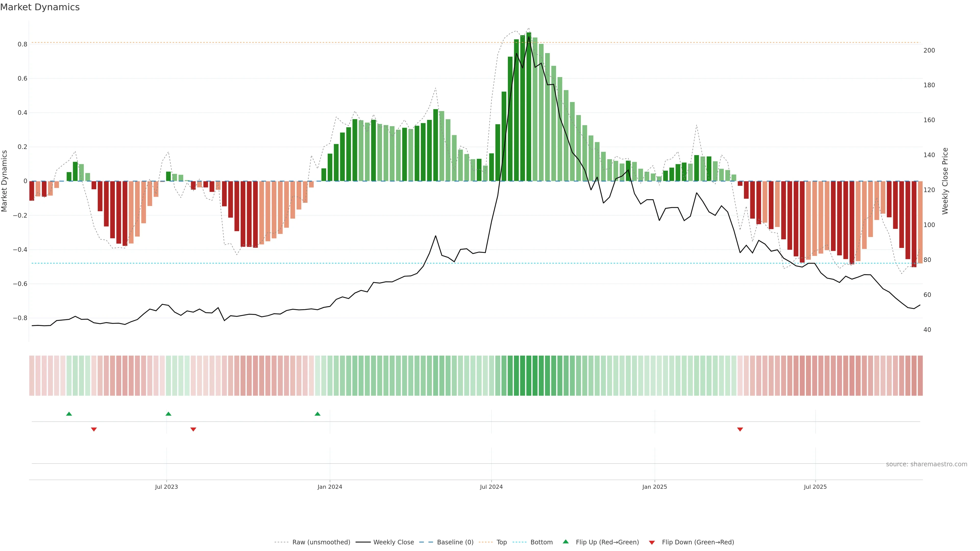This screenshot has width=980, height=551.
Task: Click the green triangle icon in the legend
Action: point(566,542)
